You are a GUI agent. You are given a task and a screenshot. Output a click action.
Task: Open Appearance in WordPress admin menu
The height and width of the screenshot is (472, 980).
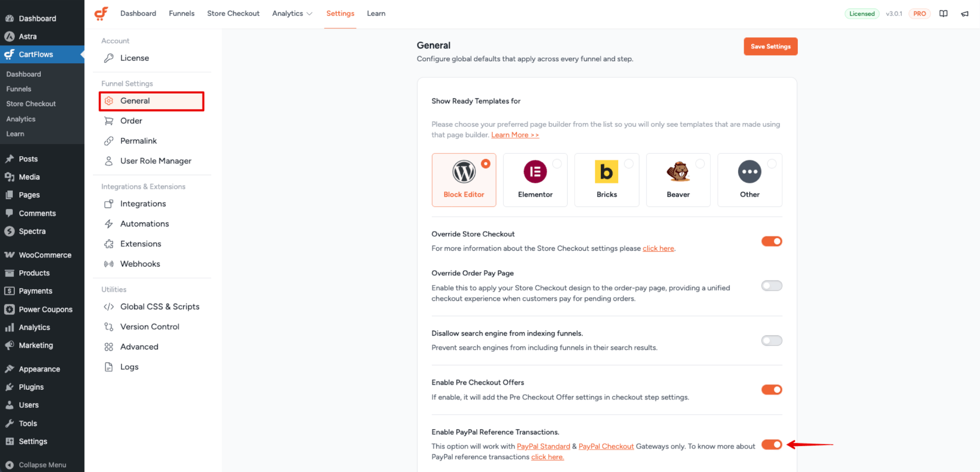click(x=39, y=369)
